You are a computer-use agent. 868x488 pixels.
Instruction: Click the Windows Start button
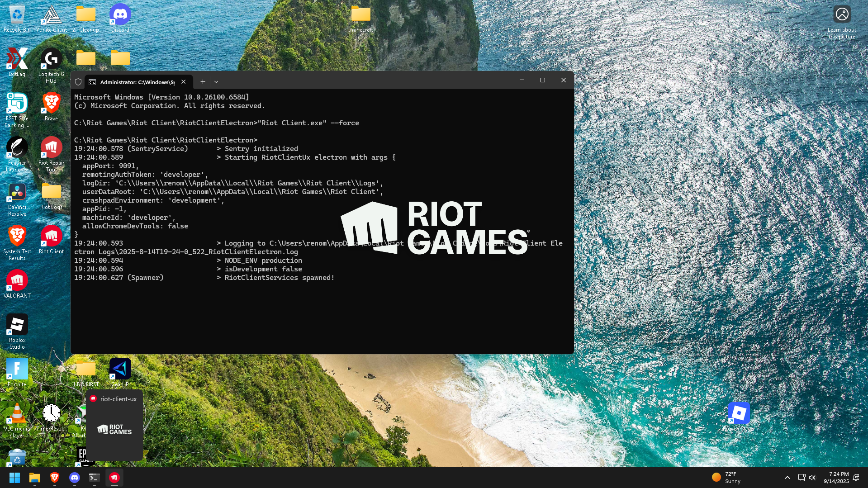coord(14,478)
